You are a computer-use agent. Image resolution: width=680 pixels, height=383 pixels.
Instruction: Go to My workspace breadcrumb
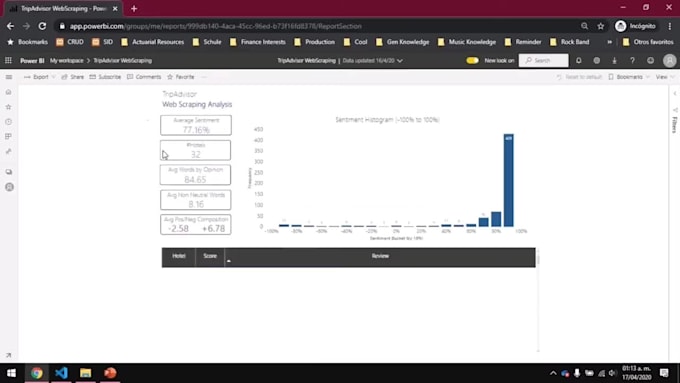pos(66,60)
